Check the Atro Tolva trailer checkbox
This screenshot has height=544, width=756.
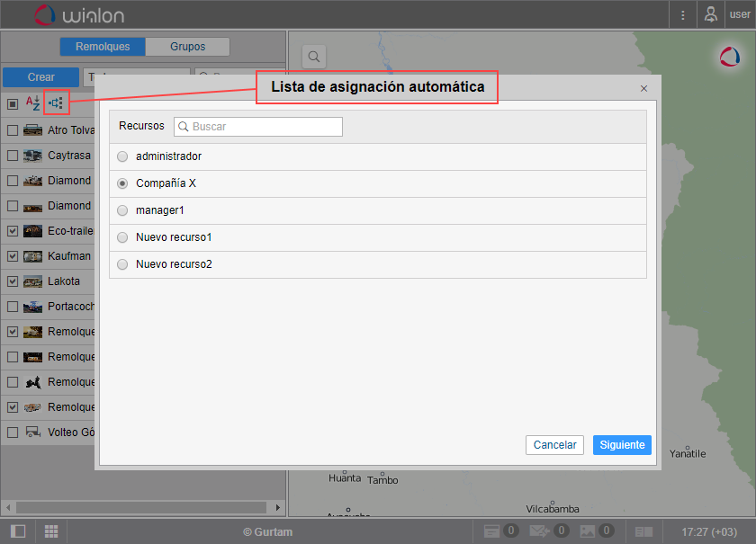[x=13, y=130]
